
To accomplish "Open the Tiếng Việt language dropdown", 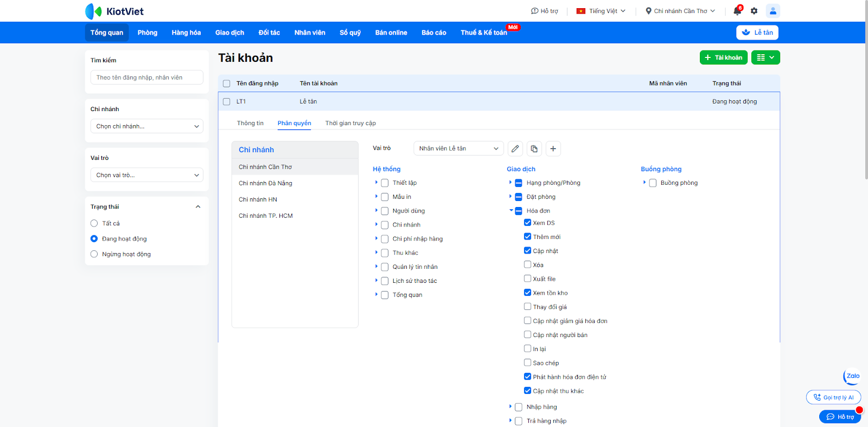I will tap(601, 11).
